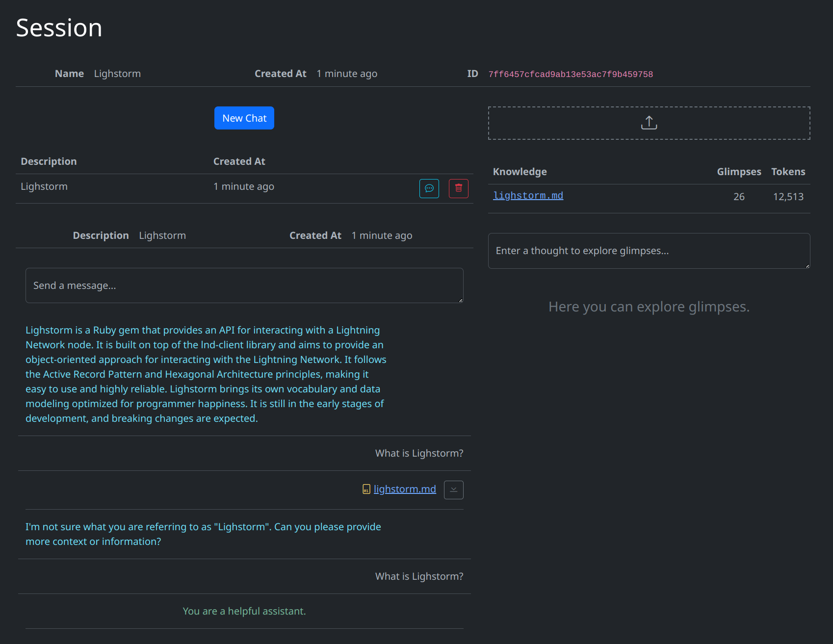Screen dimensions: 833x644
Task: Click the 'I'm not sure' assistant reply
Action: 203,534
